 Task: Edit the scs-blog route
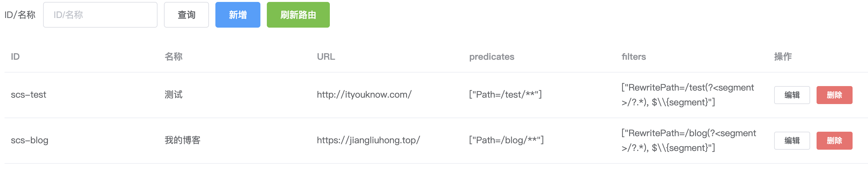tap(791, 141)
